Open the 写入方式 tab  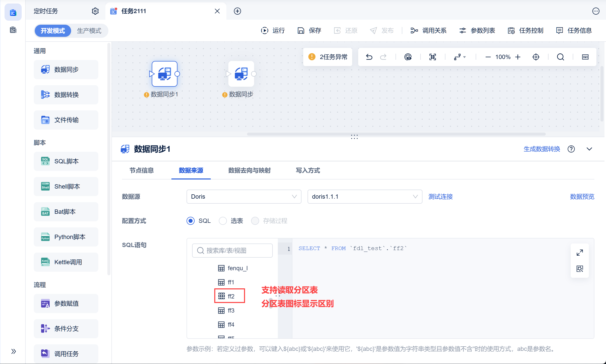[x=308, y=170]
